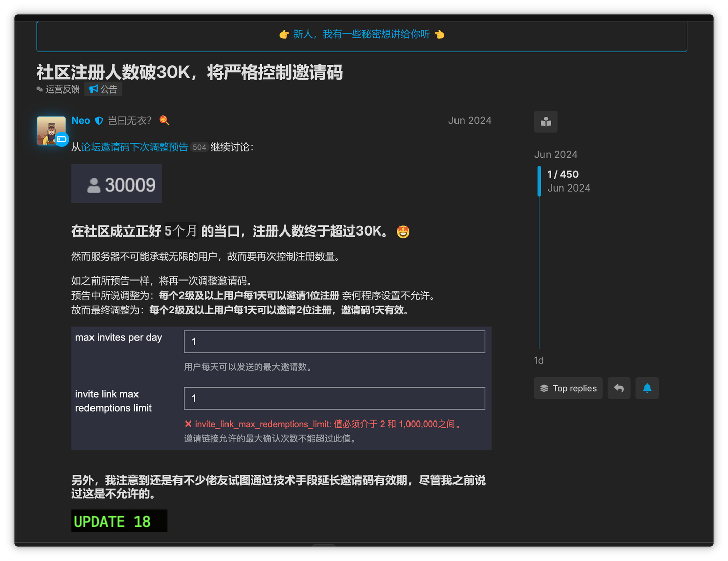
Task: Expand the Top replies view
Action: pyautogui.click(x=568, y=388)
